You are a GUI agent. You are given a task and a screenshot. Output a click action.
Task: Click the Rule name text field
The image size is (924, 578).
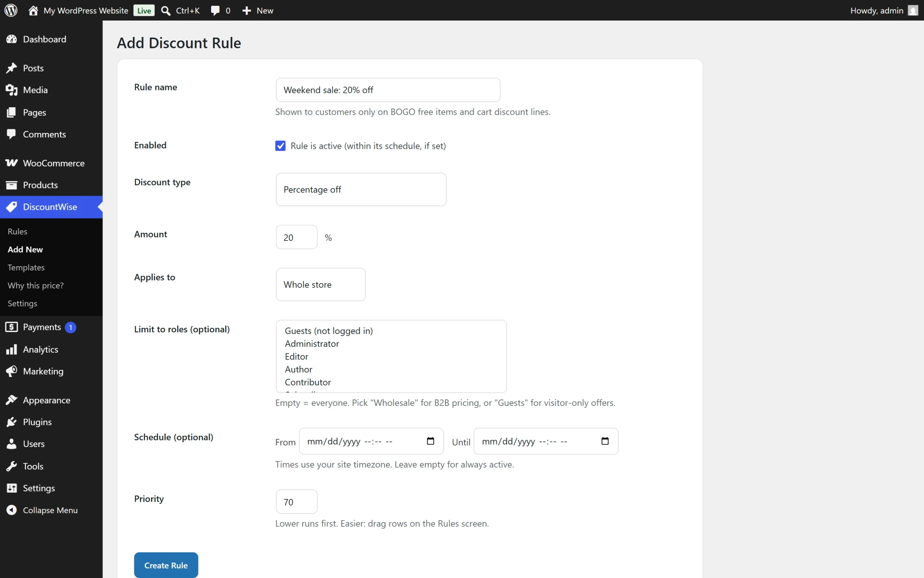tap(388, 90)
